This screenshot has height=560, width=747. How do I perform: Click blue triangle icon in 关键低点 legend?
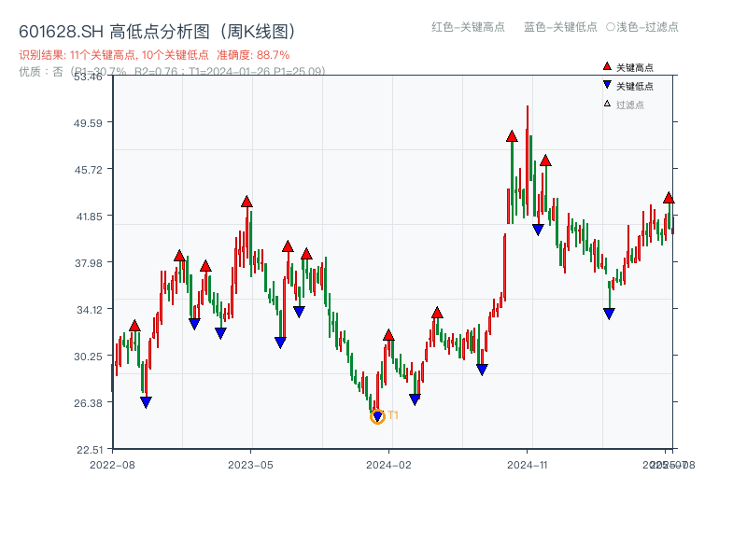[x=607, y=85]
